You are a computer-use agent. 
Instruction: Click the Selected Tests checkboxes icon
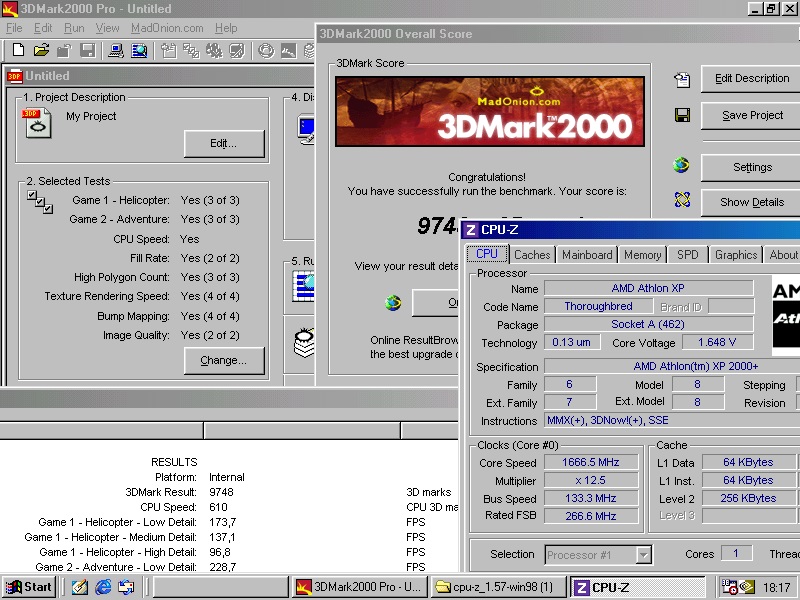tap(40, 202)
